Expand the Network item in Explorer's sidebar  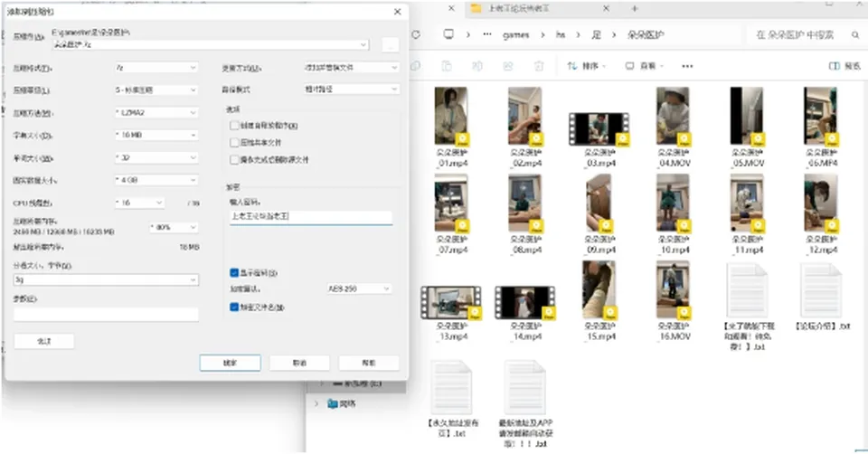point(316,403)
